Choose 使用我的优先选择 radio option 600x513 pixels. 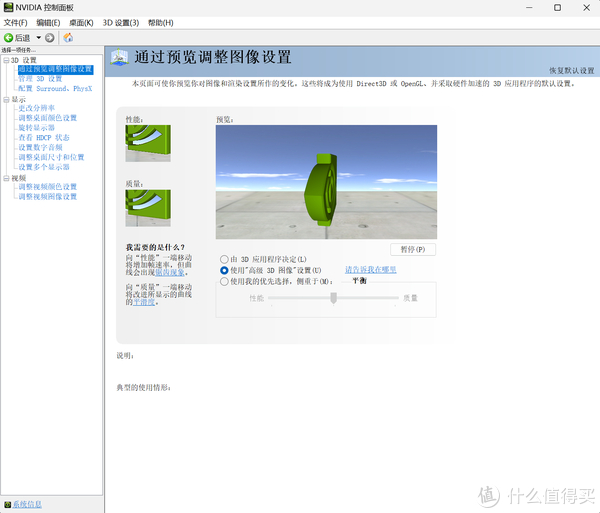tap(224, 282)
